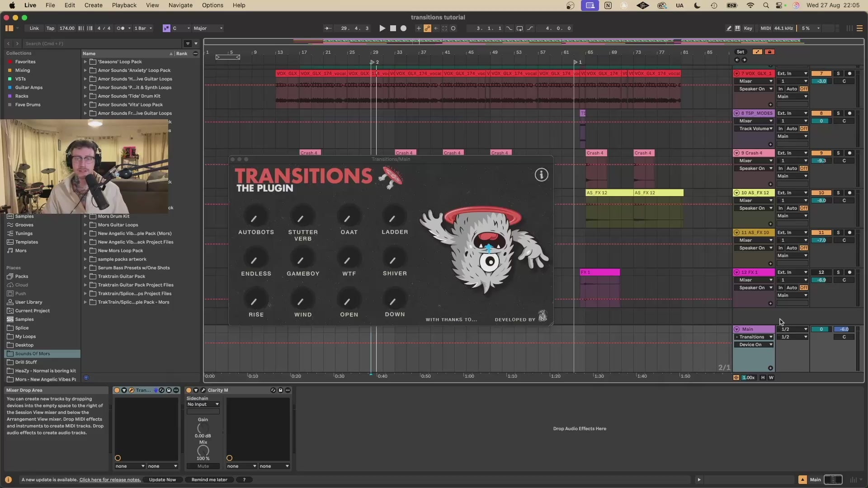Navigate browser history back arrow
Screen dimensions: 868x488
[8, 43]
